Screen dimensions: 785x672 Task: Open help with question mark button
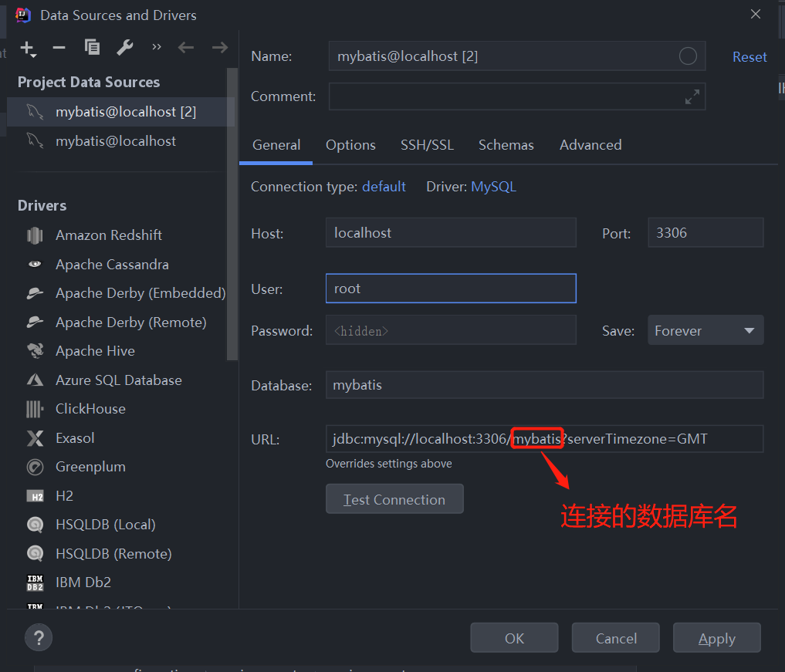(x=39, y=637)
